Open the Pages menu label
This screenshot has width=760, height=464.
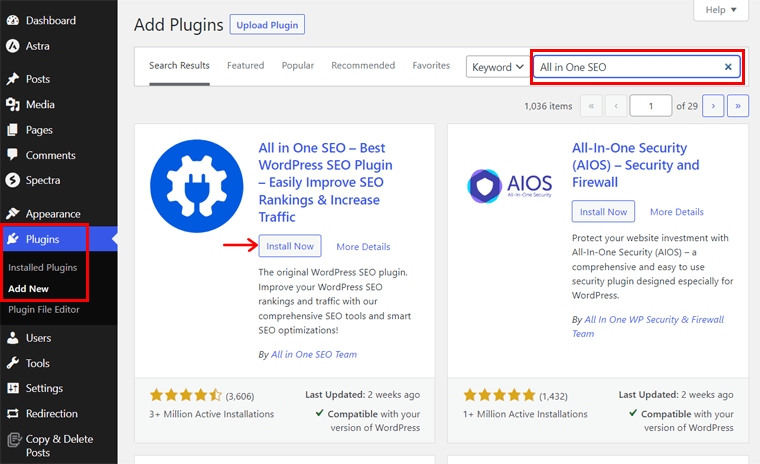pos(39,130)
